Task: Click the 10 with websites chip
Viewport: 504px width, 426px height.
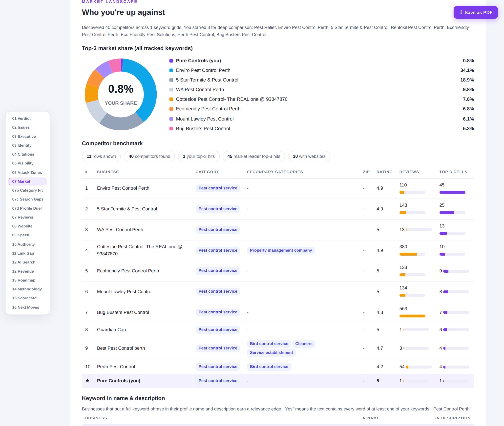Action: click(309, 156)
